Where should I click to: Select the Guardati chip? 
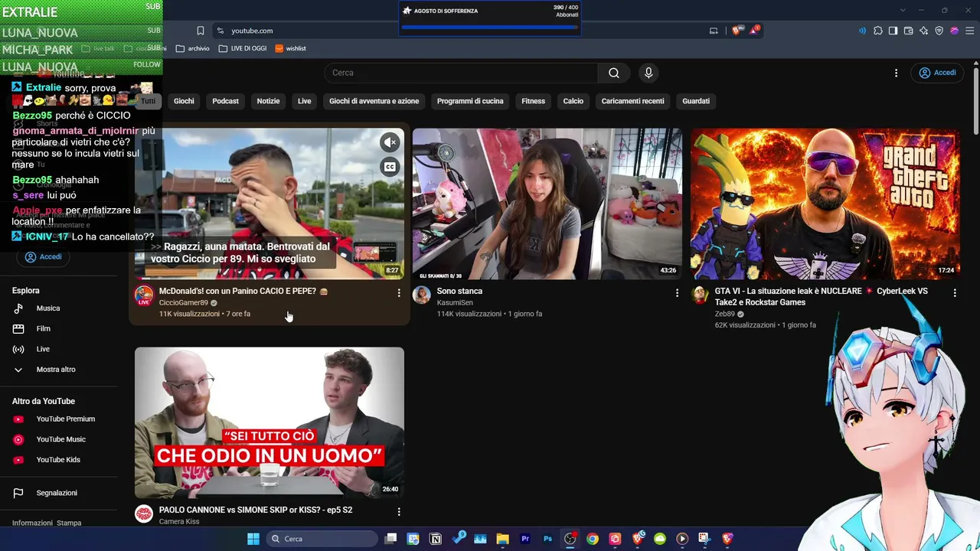click(696, 101)
